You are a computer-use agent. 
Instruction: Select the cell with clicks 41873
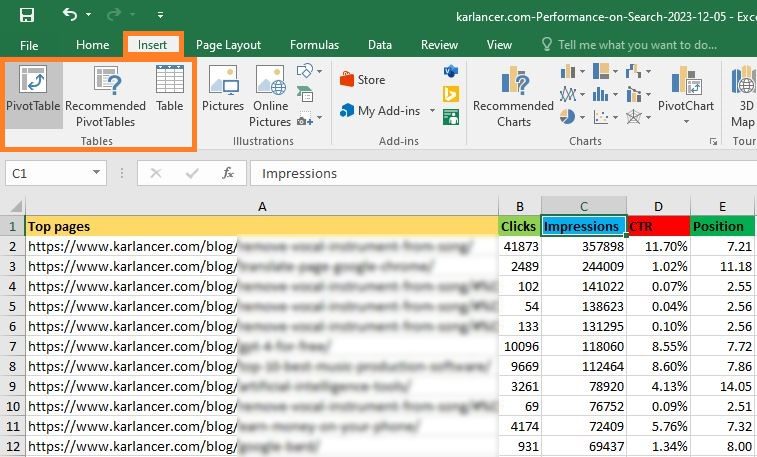pyautogui.click(x=519, y=247)
